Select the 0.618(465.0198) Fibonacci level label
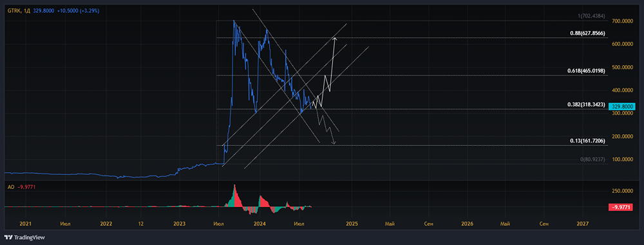Screen dimensions: 644x245 click(x=586, y=71)
